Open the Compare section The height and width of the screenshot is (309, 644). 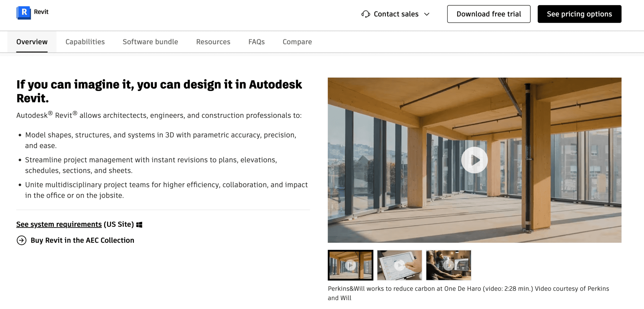(x=297, y=41)
